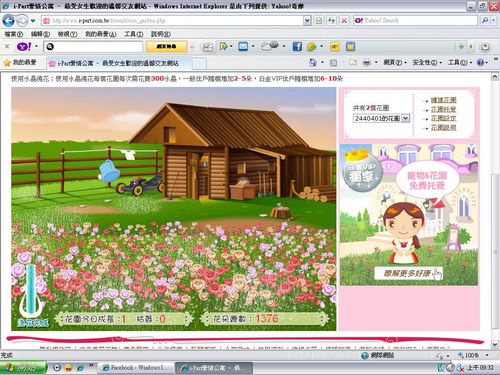500x375 pixels.
Task: Click the Windows Start button
Action: [23, 368]
